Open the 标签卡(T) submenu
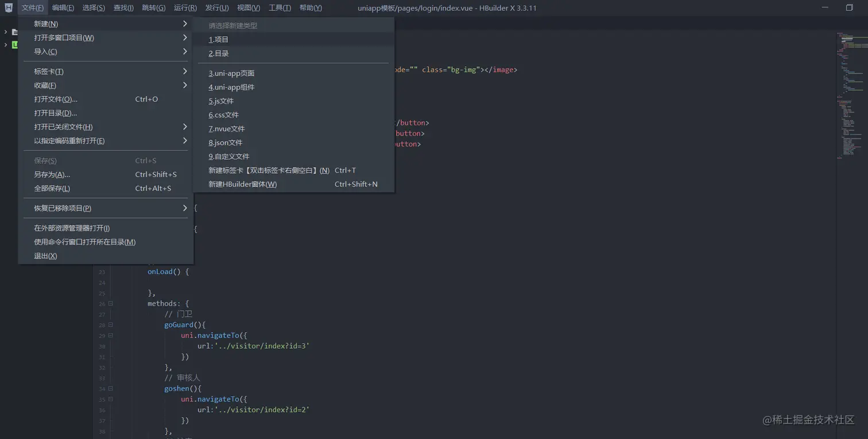Screen dimensions: 868x439 (106, 71)
